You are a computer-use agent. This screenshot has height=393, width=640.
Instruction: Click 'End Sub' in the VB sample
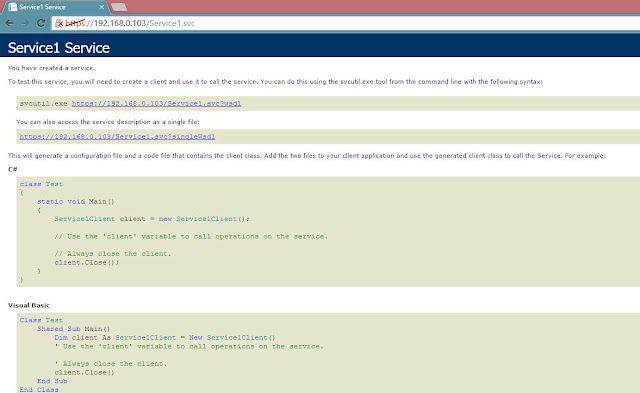[52, 381]
